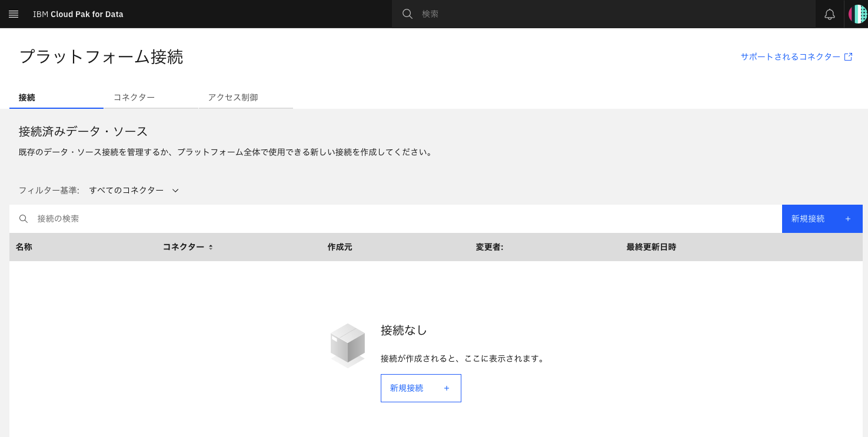
Task: Switch to the アクセス制御 tab
Action: 234,97
